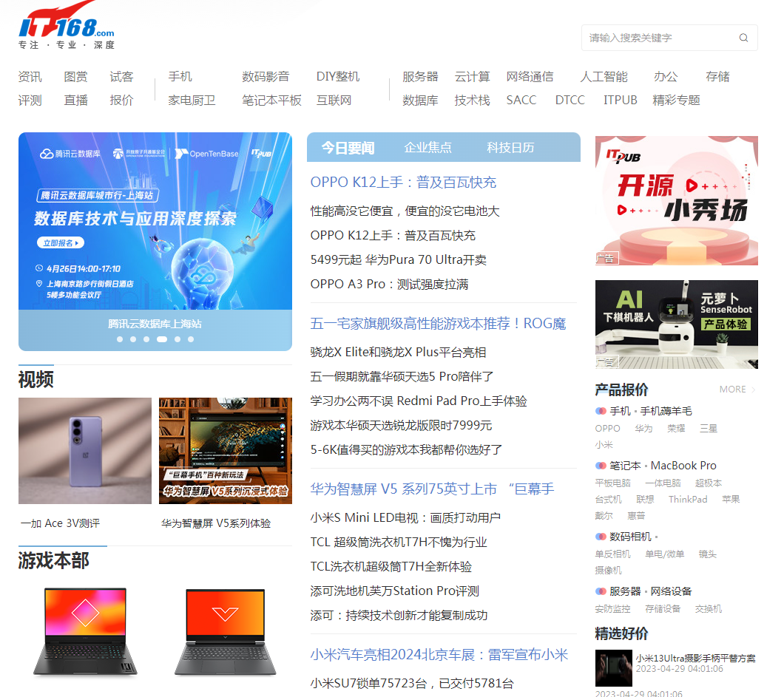Open the 评测 navigation link
The image size is (784, 697).
[30, 101]
